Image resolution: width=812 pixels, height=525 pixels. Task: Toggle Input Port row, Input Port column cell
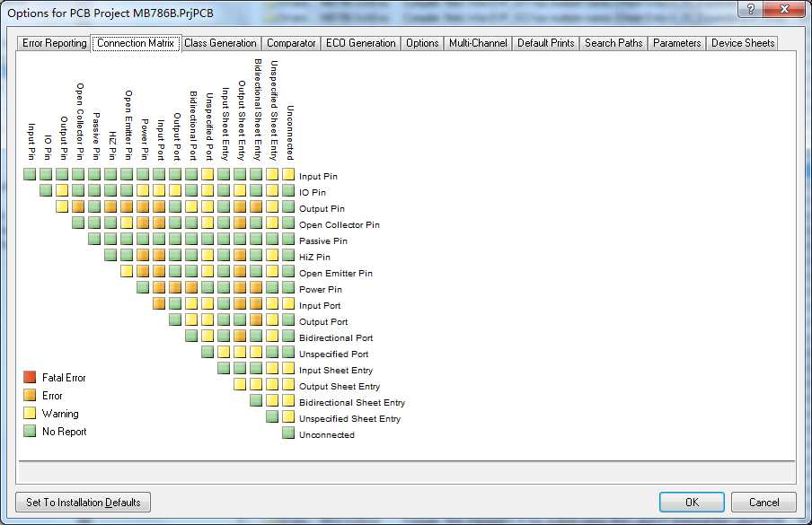(x=159, y=303)
